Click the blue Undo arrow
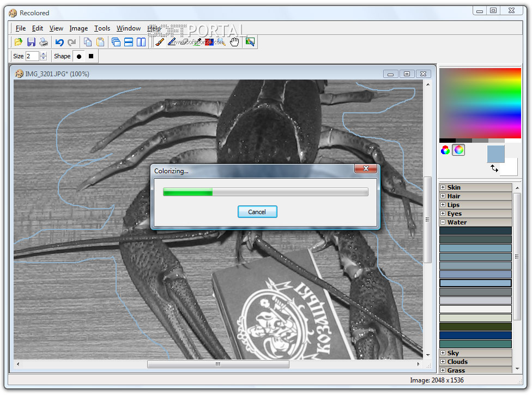The image size is (532, 395). [x=59, y=42]
